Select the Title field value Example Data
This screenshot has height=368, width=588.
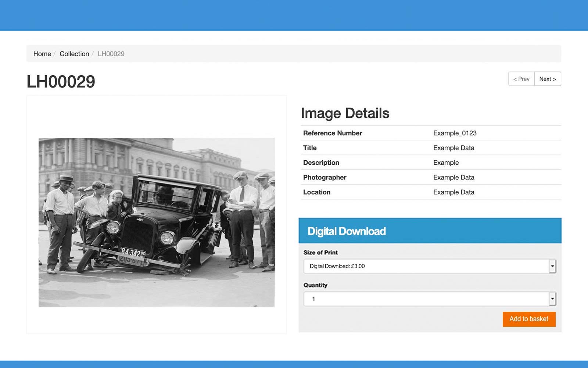(x=454, y=148)
